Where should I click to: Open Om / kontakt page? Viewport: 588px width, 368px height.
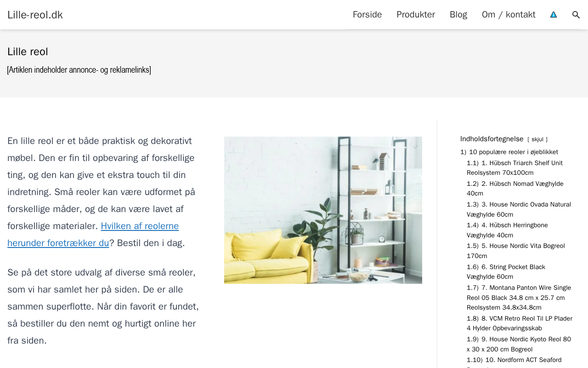(509, 15)
